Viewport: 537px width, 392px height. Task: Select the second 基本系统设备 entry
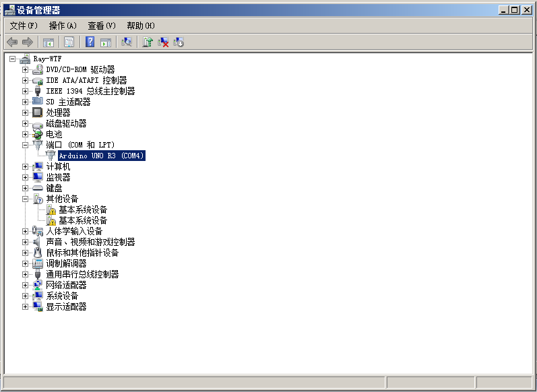(83, 220)
